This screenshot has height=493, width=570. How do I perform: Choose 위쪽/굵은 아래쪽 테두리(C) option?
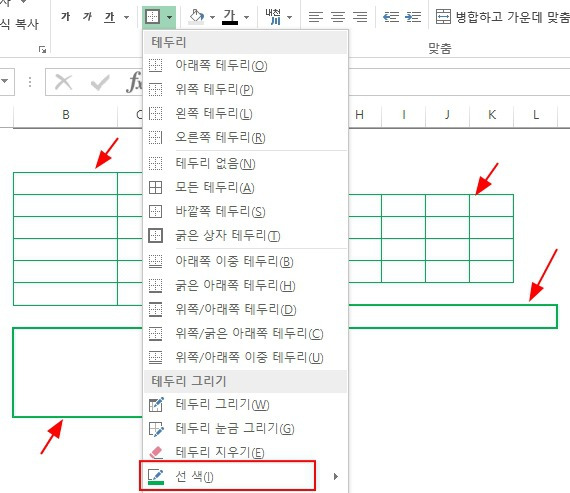click(x=245, y=333)
